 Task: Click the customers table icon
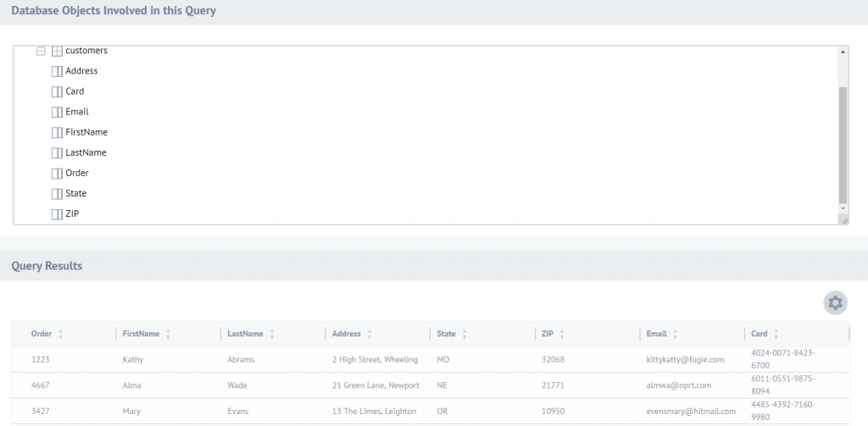[x=57, y=52]
